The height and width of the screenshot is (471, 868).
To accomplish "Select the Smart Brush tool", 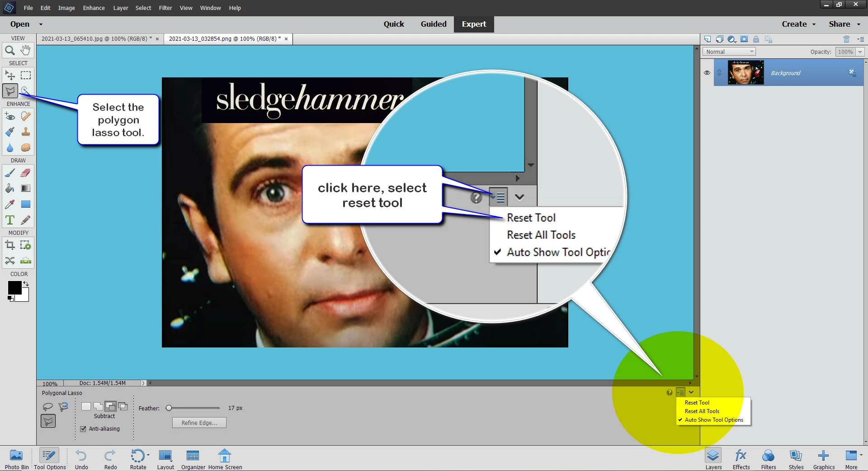I will (10, 132).
